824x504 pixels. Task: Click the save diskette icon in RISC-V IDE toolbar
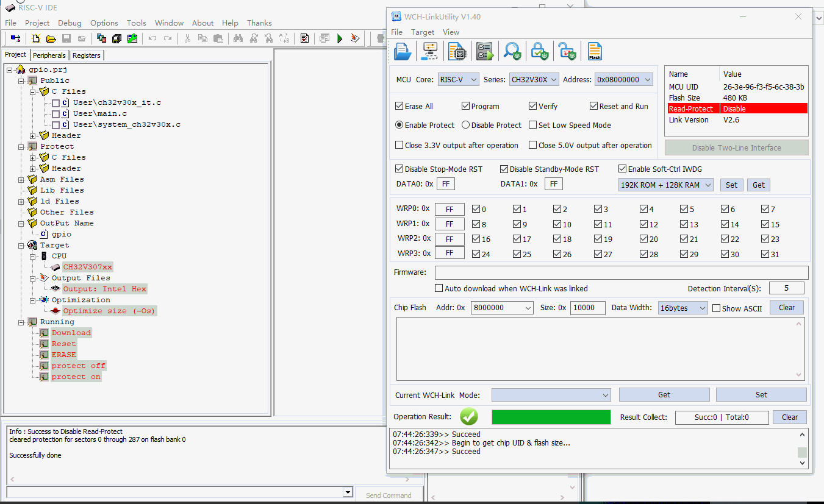point(66,38)
